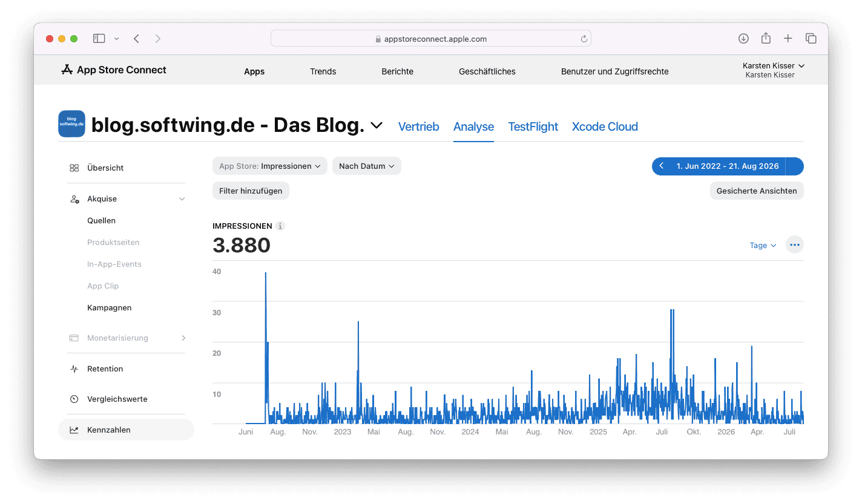The height and width of the screenshot is (504, 862).
Task: Open the chart more options ellipsis button
Action: pos(795,245)
